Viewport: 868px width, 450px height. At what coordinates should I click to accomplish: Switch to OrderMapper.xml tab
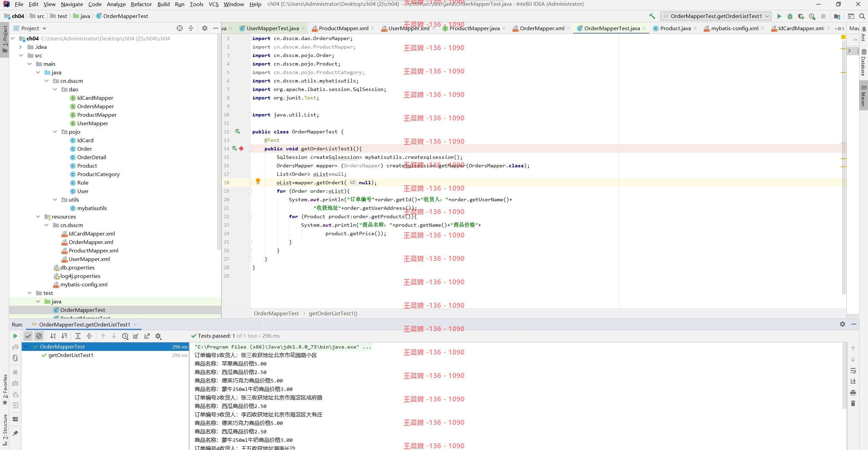point(542,29)
